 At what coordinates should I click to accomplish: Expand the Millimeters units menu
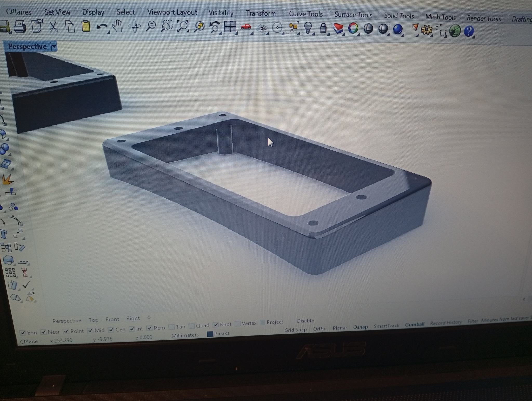(185, 335)
